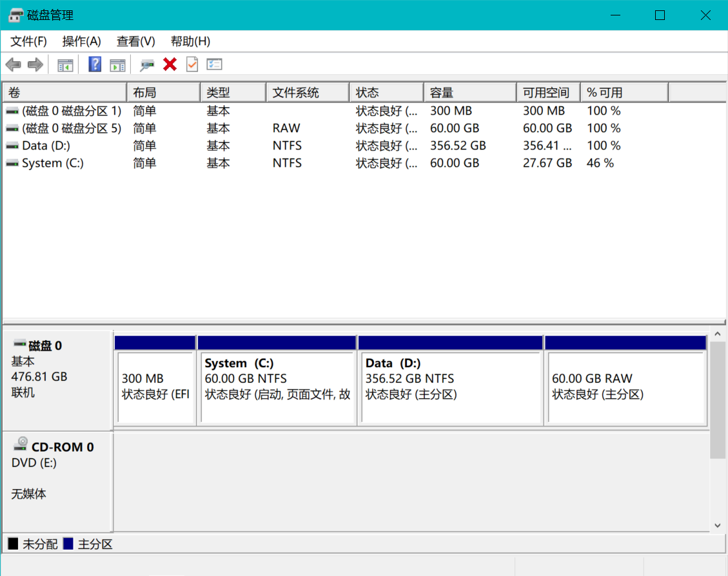The height and width of the screenshot is (576, 728).
Task: Select the 磁盘 0 disk label panel
Action: (x=57, y=380)
